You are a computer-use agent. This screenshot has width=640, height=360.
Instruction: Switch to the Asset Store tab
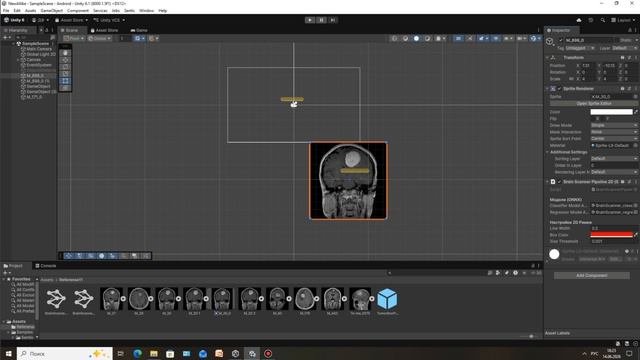coord(104,30)
